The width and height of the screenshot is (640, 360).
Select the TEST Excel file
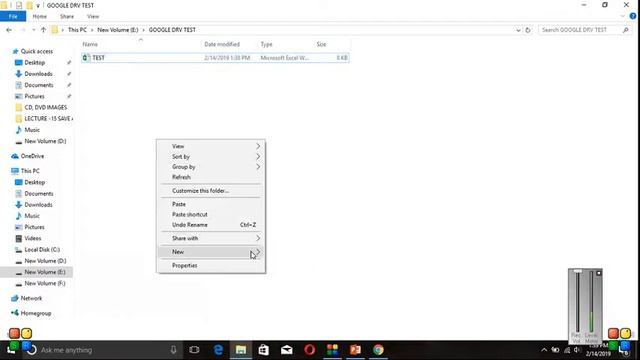click(215, 58)
